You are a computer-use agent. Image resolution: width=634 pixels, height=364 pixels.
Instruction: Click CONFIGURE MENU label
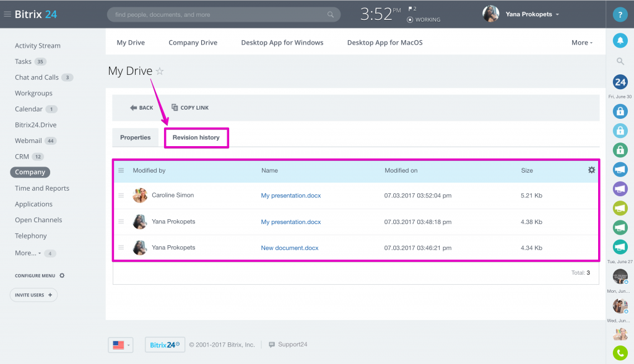(35, 275)
